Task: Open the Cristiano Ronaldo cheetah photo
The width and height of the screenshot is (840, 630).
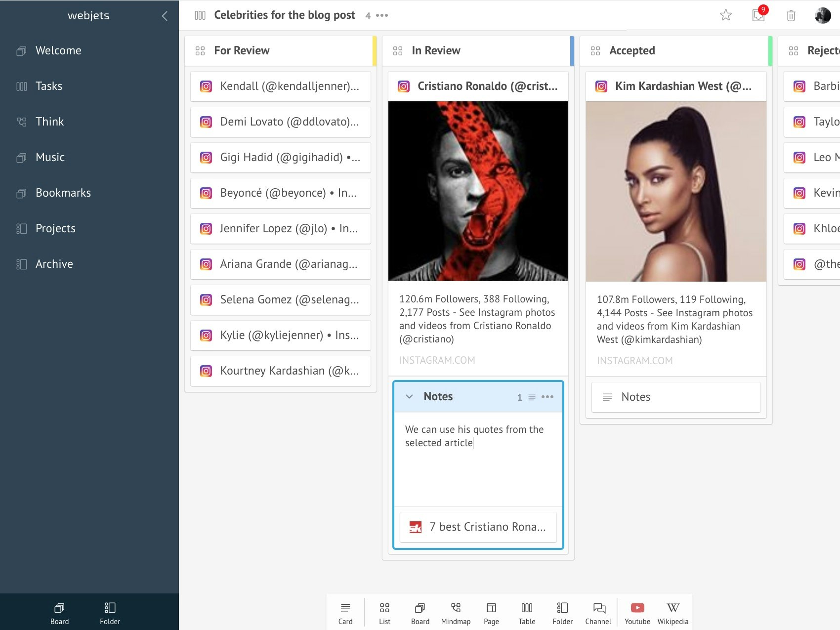Action: (478, 191)
